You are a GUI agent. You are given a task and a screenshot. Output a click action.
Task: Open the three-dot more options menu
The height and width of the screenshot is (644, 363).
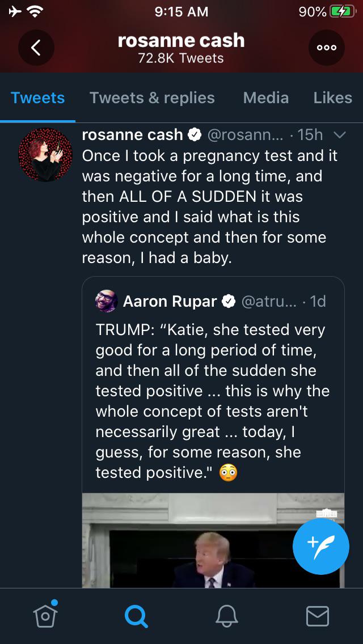(327, 48)
